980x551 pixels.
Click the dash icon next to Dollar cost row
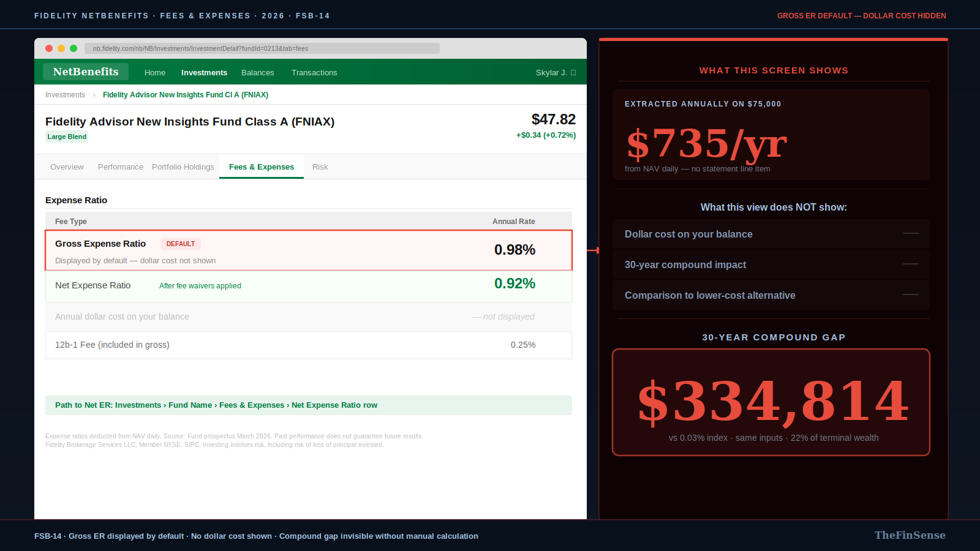coord(911,233)
